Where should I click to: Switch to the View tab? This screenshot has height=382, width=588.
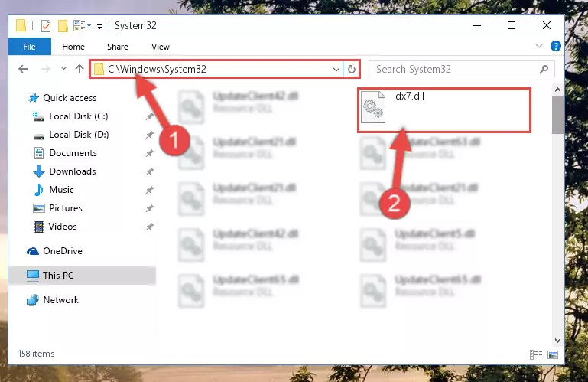(x=161, y=47)
